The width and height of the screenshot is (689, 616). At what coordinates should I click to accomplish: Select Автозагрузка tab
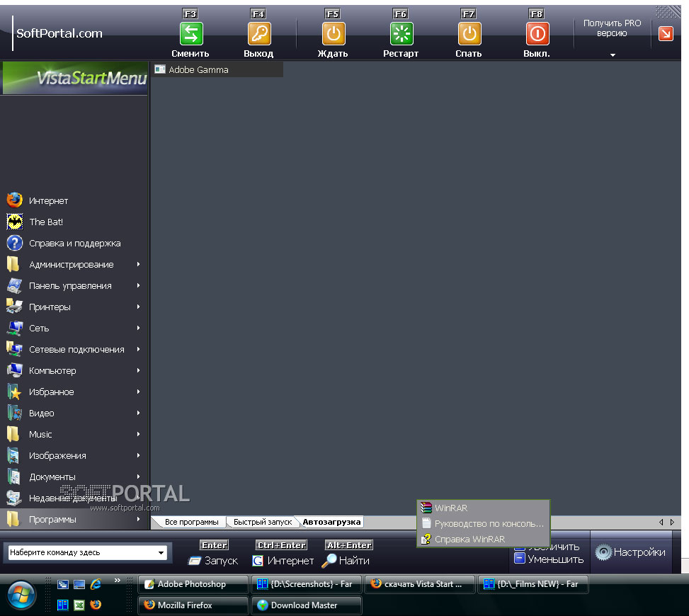tap(332, 522)
